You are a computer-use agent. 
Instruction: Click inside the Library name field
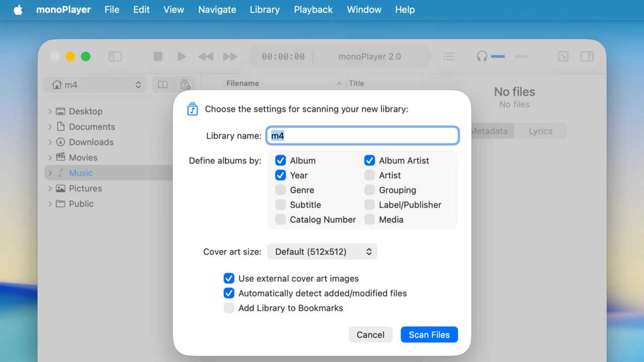[362, 135]
